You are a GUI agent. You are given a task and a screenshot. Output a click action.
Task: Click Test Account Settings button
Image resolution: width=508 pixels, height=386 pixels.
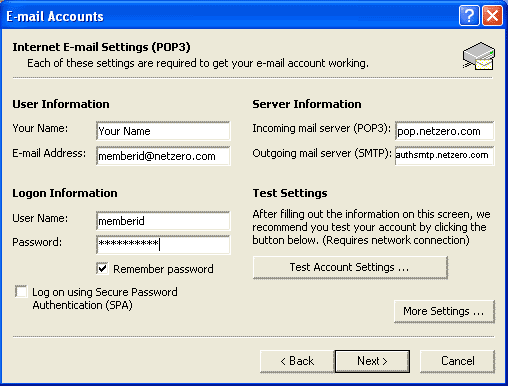click(350, 267)
